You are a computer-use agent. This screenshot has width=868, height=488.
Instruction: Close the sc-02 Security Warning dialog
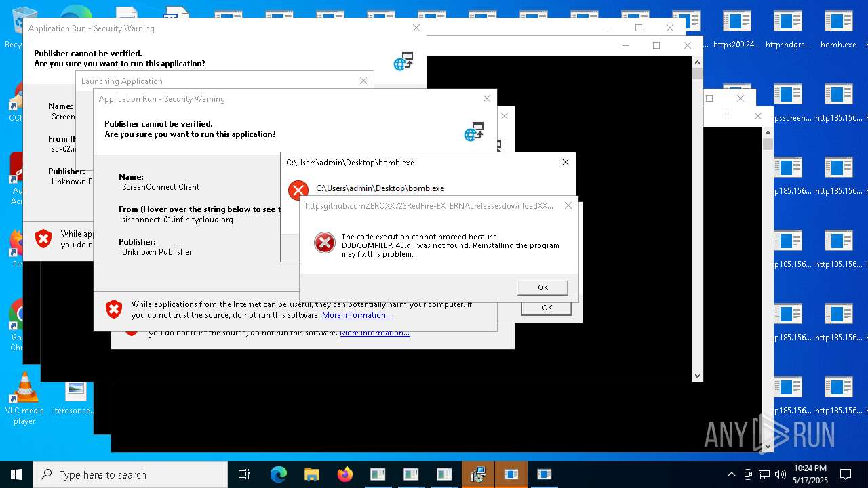pyautogui.click(x=416, y=28)
